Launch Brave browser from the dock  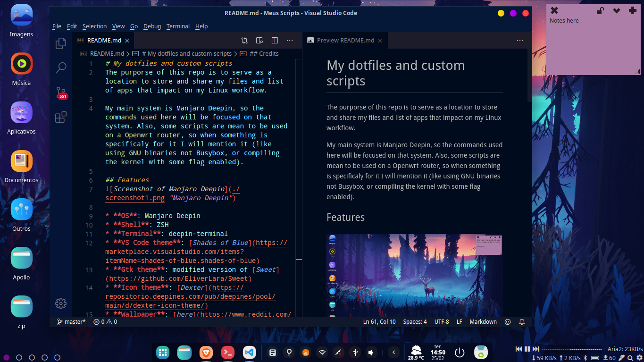tap(206, 352)
